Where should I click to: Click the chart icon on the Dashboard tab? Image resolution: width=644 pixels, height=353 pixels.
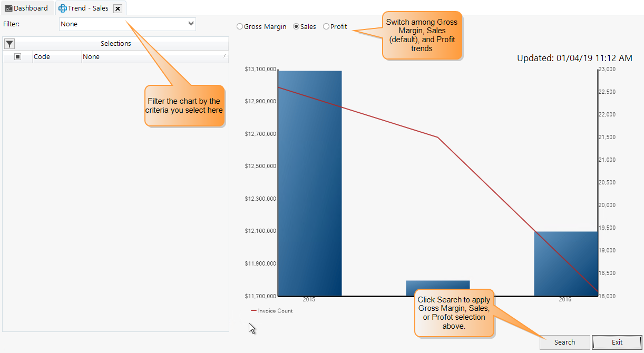pyautogui.click(x=9, y=8)
